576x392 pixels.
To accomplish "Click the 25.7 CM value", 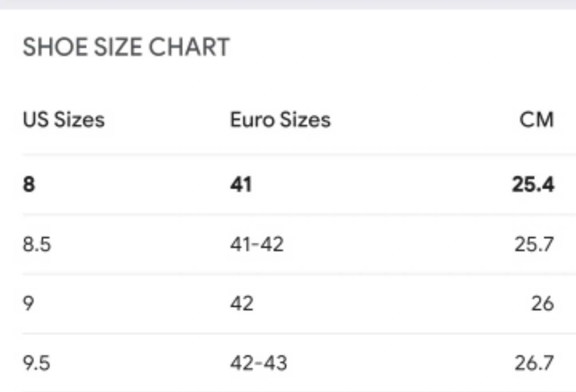I will pyautogui.click(x=534, y=244).
